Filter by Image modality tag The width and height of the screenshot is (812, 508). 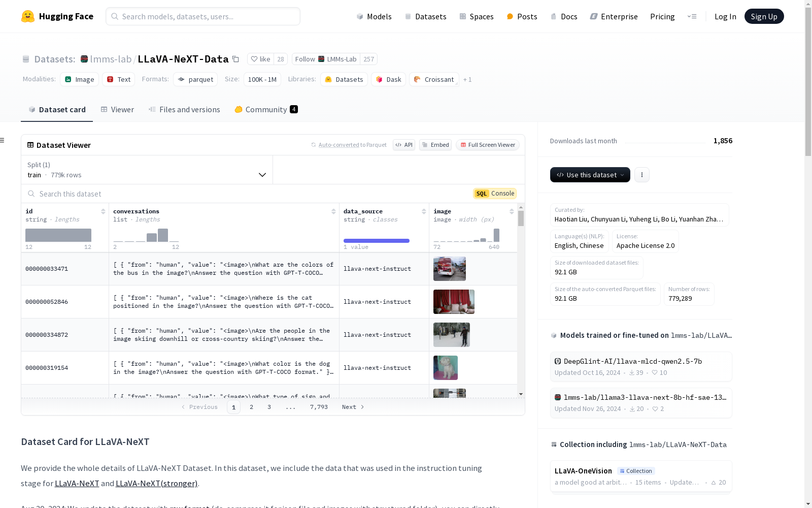[x=79, y=79]
